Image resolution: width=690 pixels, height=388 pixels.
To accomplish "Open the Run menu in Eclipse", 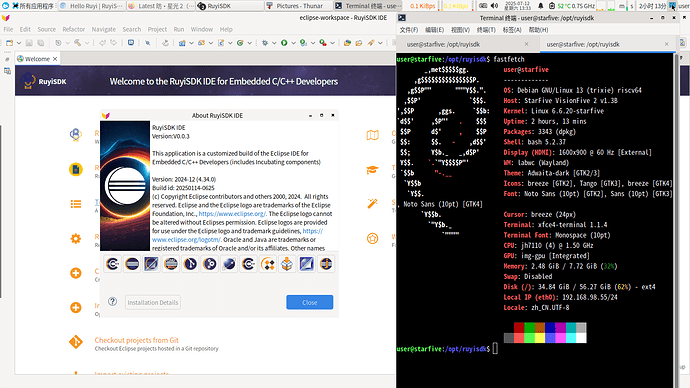I will (x=179, y=29).
